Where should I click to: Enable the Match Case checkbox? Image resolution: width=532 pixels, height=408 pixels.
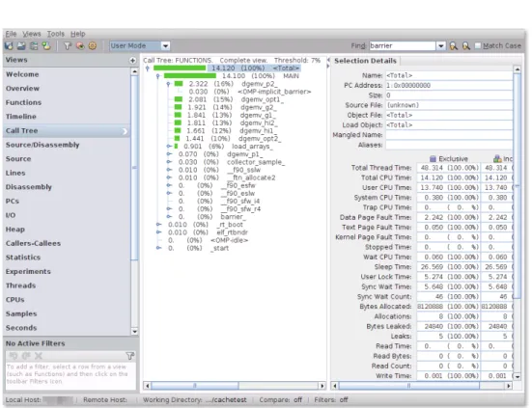click(478, 45)
